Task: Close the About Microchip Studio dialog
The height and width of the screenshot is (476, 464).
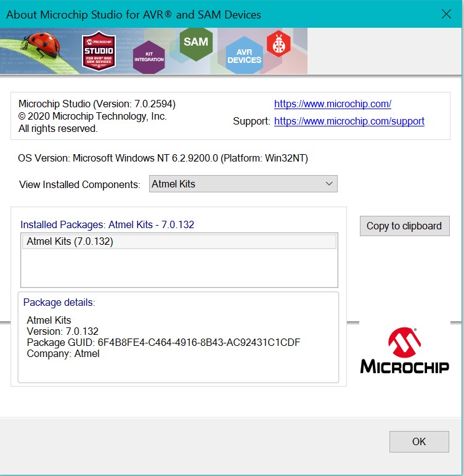Action: coord(446,14)
